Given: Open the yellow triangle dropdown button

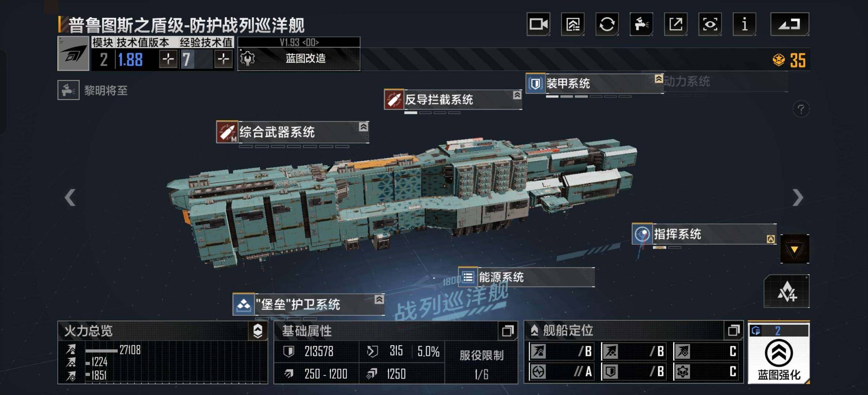Looking at the screenshot, I should coord(795,249).
